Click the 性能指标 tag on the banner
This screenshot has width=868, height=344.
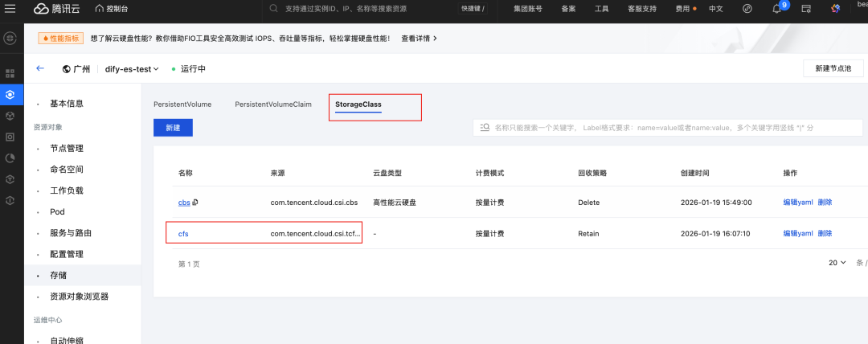click(x=61, y=39)
